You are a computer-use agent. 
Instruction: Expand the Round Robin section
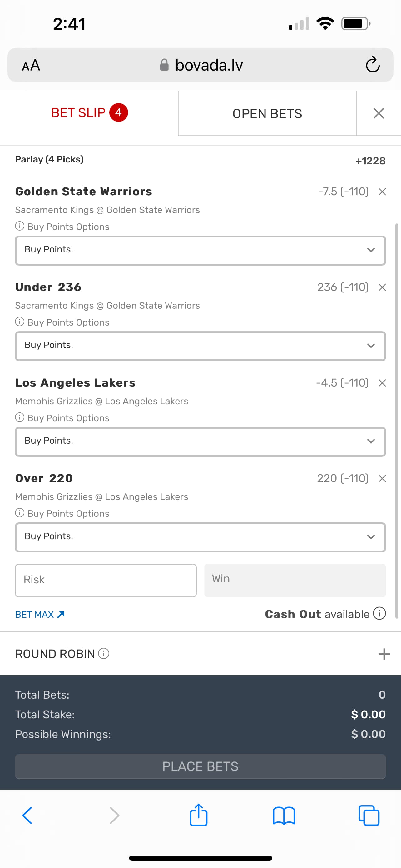tap(384, 654)
